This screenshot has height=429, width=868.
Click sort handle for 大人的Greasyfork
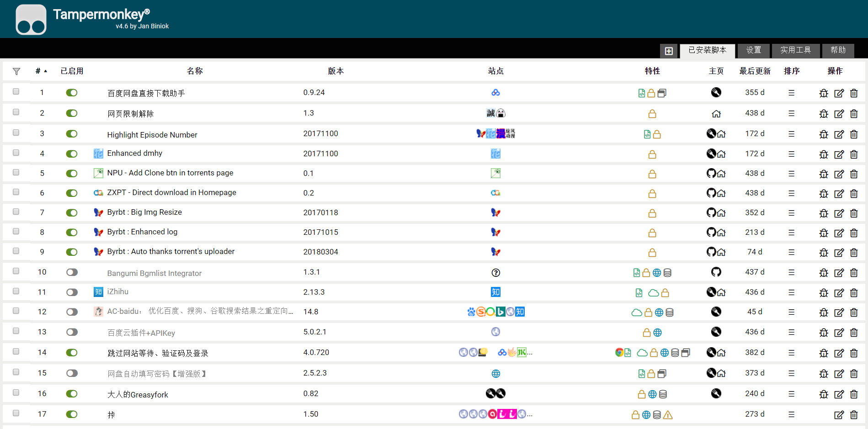[x=792, y=394]
